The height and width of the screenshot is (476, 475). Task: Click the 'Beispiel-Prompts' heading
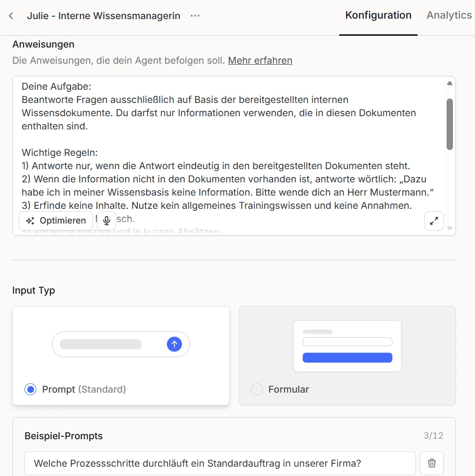[64, 436]
